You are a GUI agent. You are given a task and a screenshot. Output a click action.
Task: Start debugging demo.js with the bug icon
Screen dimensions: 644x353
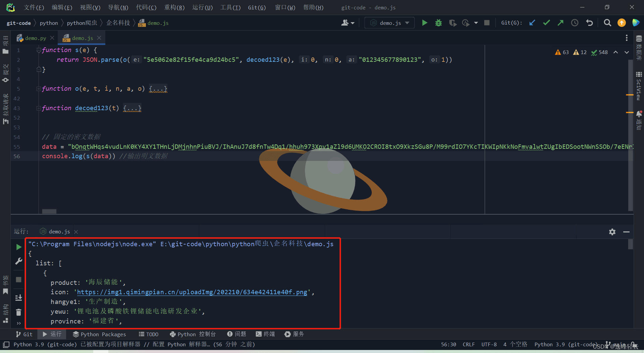coord(438,23)
